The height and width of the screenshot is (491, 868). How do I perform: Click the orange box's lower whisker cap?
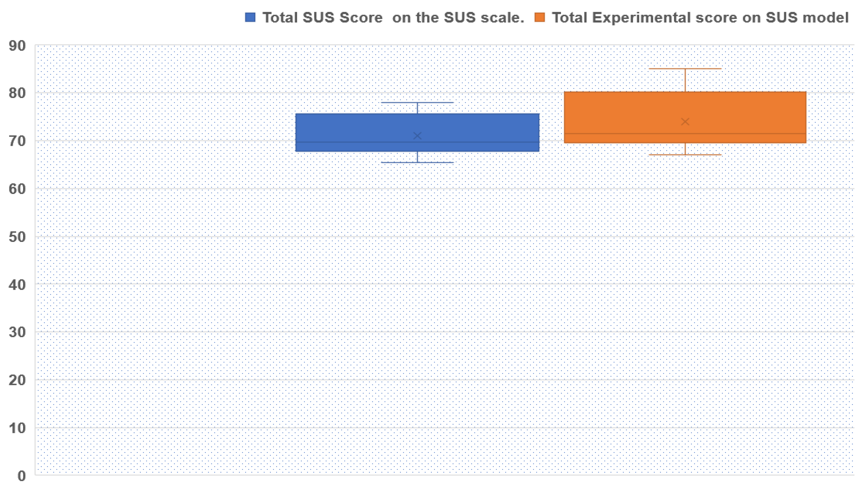coord(685,155)
